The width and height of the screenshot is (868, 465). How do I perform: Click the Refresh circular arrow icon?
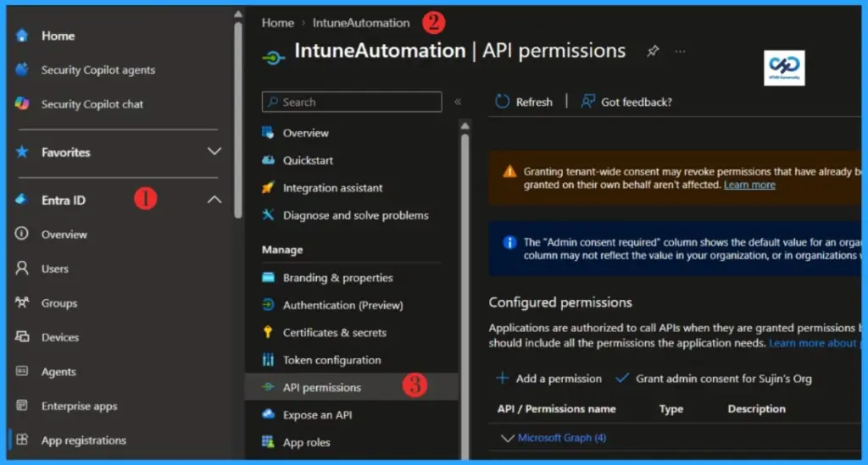[502, 102]
